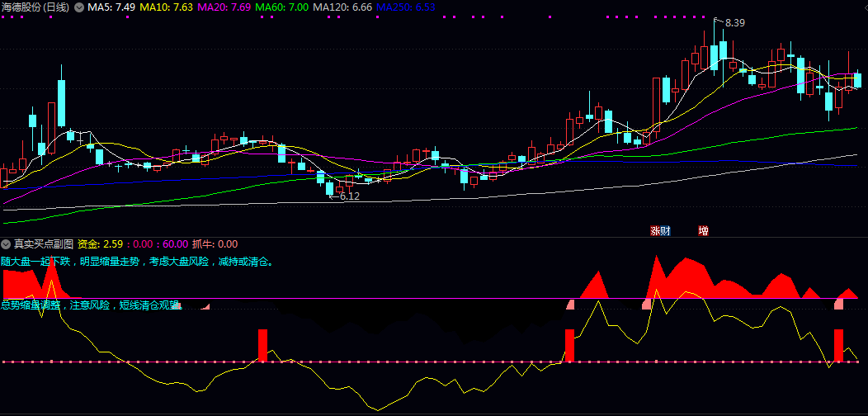Image resolution: width=868 pixels, height=416 pixels.
Task: Select the MA5: 7.49 indicator label
Action: point(111,7)
